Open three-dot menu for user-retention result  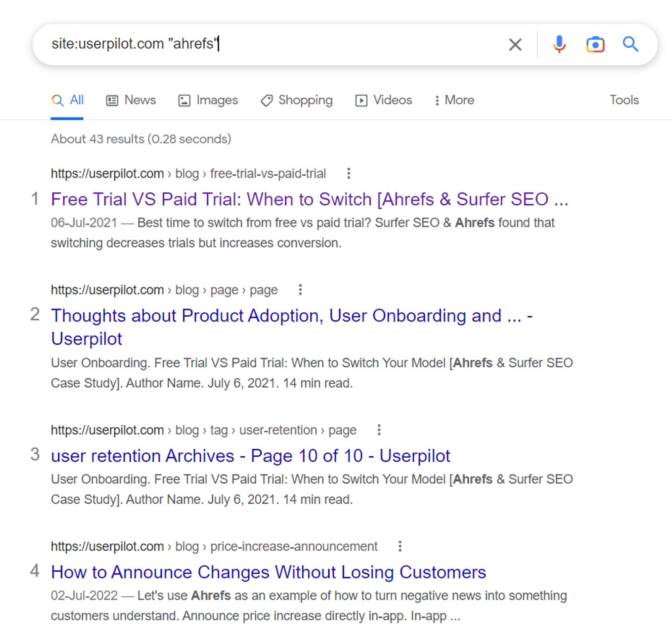coord(379,430)
